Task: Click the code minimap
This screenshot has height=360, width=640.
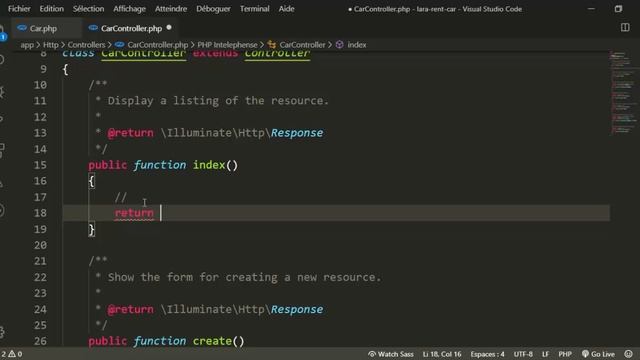Action: click(624, 94)
